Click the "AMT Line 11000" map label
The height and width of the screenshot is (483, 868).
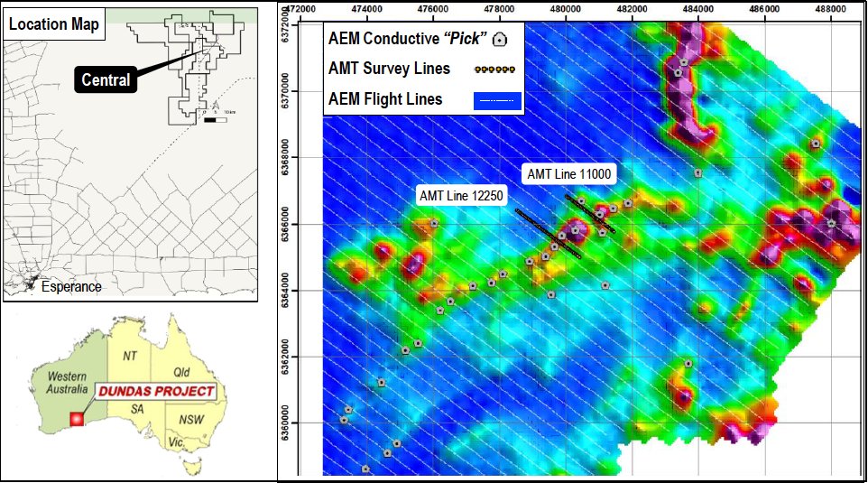569,174
